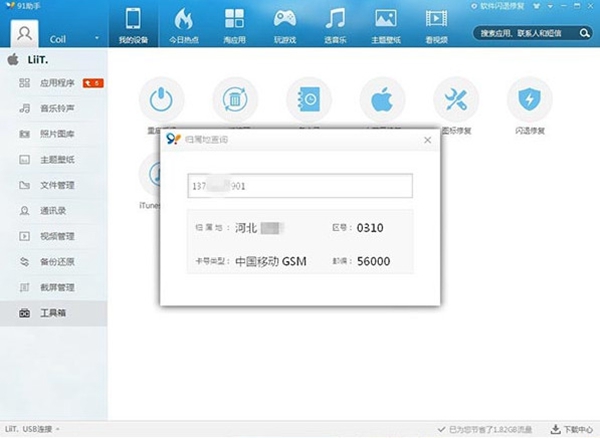
Task: Open the 图标修复 wrench tool
Action: (x=456, y=99)
